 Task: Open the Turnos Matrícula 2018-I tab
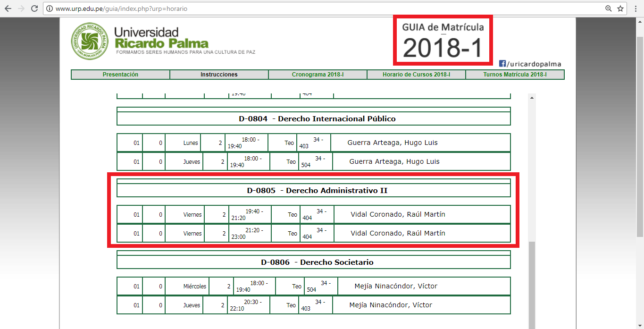coord(515,75)
